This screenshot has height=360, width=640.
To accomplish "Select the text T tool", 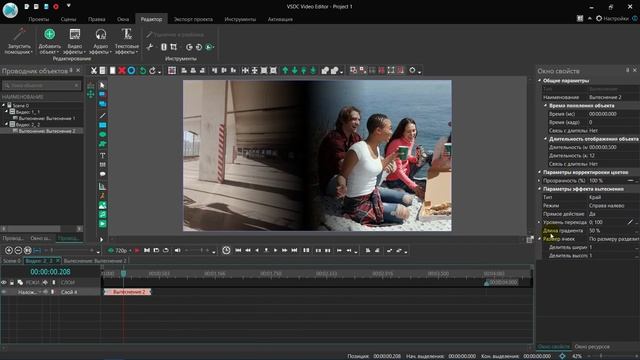I will click(102, 156).
